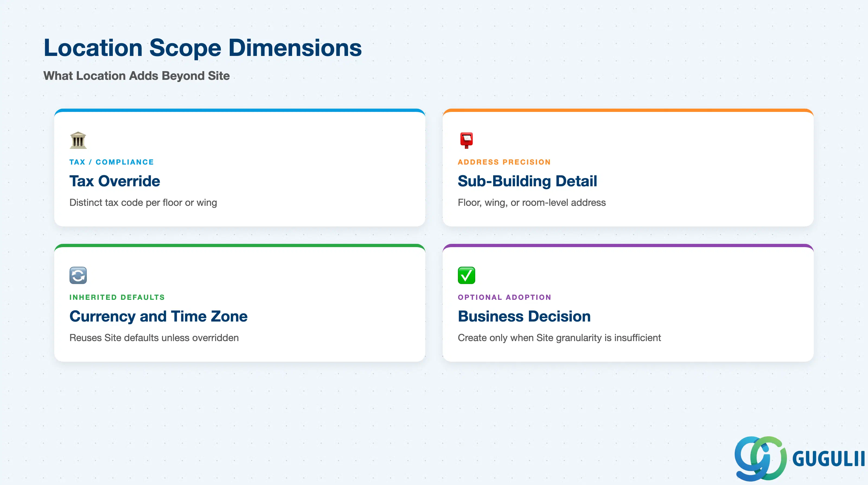This screenshot has height=485, width=868.
Task: Click the Location Scope Dimensions title
Action: point(203,48)
